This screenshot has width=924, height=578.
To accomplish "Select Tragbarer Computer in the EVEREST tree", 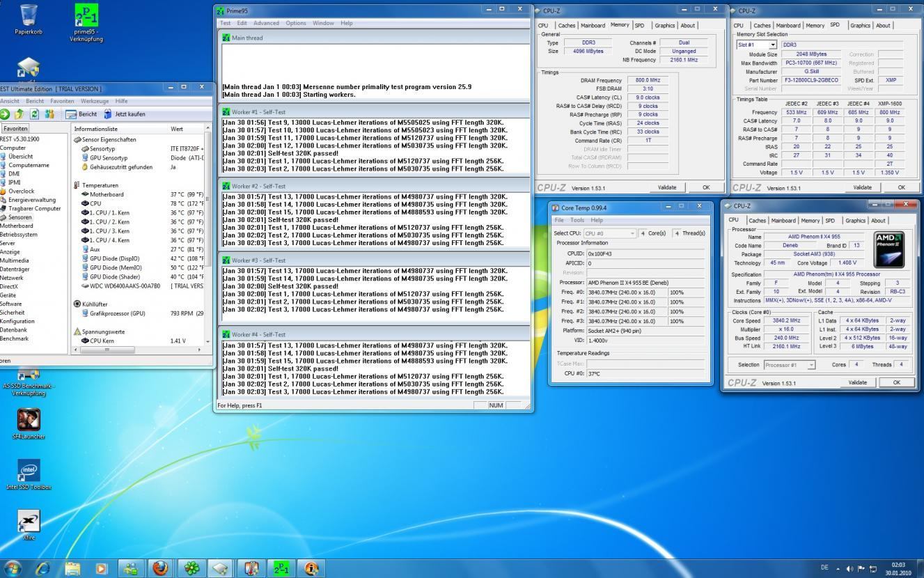I will (34, 208).
